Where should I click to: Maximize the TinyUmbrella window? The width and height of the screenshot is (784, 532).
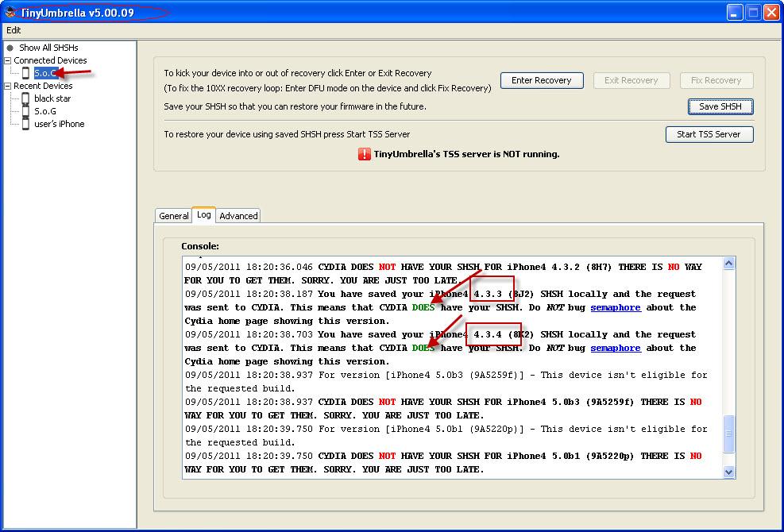[x=753, y=13]
